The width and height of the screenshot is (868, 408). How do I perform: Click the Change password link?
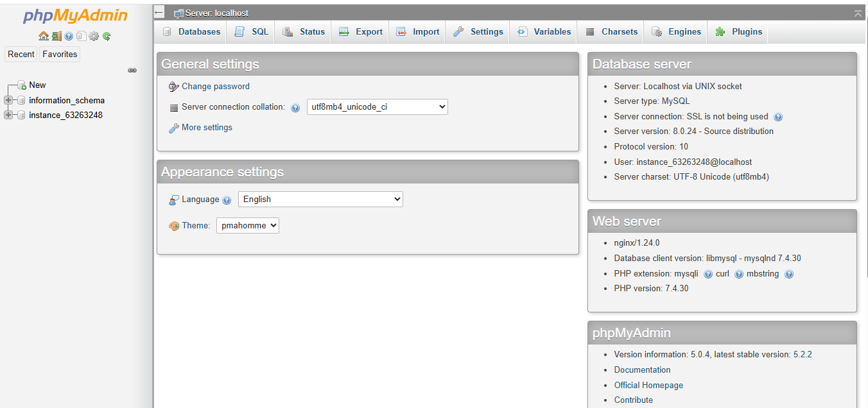point(215,87)
